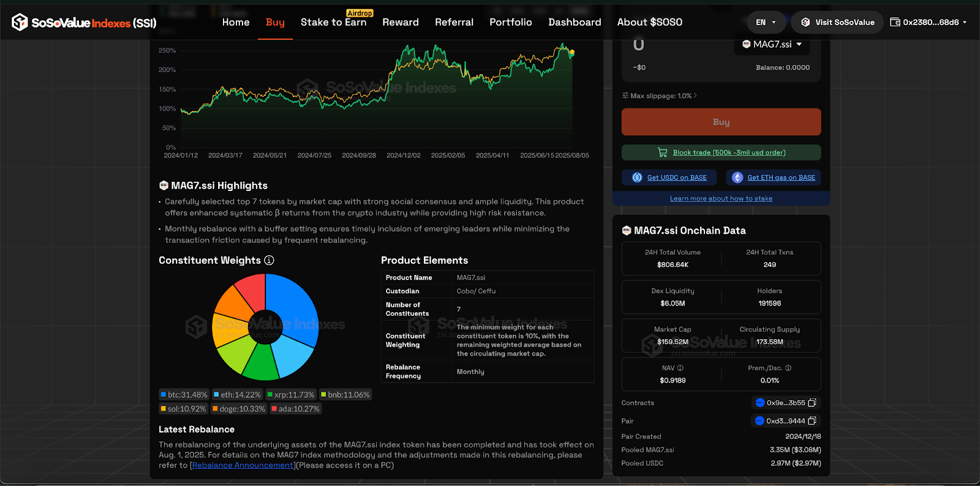Click the Constituent Weights info icon

coord(269,260)
